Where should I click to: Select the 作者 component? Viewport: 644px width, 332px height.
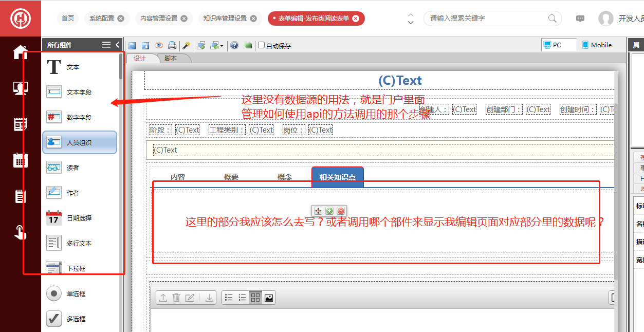pyautogui.click(x=80, y=193)
